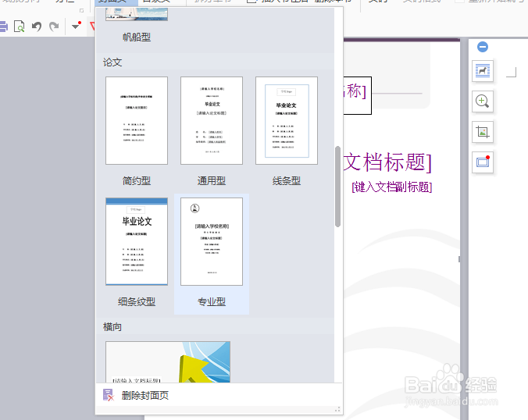This screenshot has height=420, width=528.
Task: Click the magnifier zoom-in icon
Action: 483,101
